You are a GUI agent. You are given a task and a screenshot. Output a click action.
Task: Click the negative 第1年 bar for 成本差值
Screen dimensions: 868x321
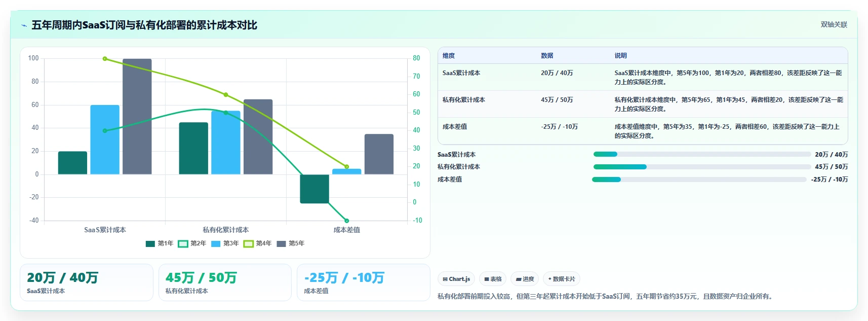(314, 189)
